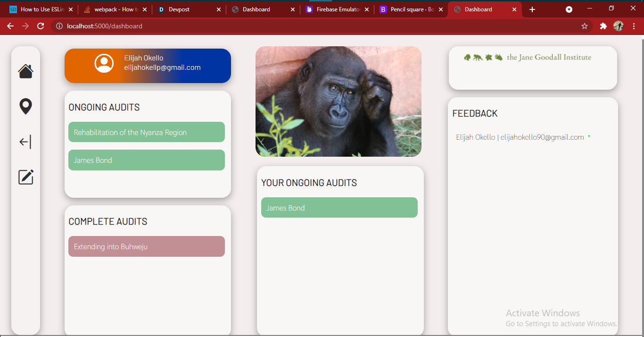Reload the dashboard page

coord(40,26)
